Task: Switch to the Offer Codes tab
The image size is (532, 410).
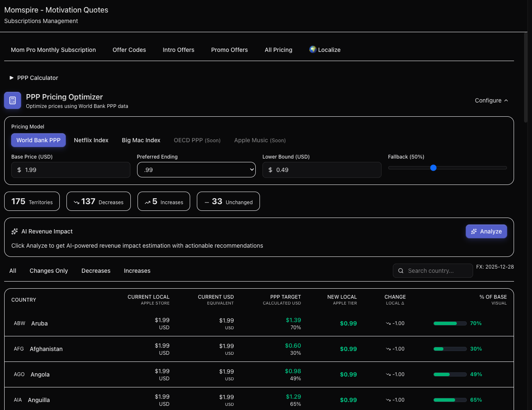Action: [x=129, y=50]
